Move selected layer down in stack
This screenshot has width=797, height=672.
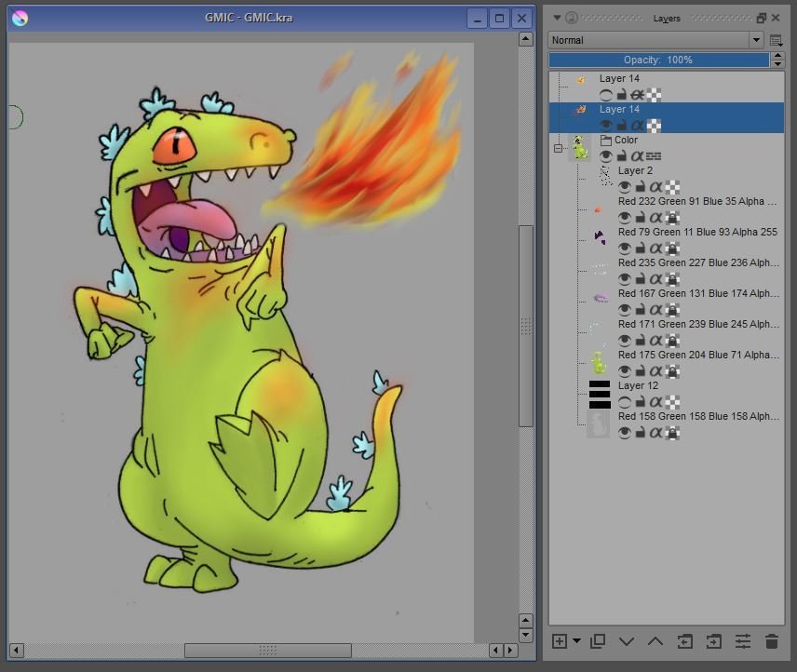pos(627,641)
